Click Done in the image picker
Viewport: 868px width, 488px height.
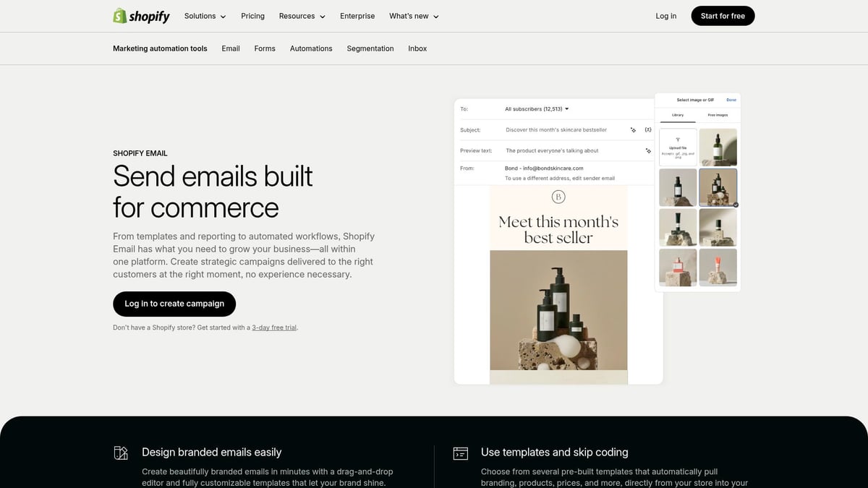pyautogui.click(x=731, y=100)
